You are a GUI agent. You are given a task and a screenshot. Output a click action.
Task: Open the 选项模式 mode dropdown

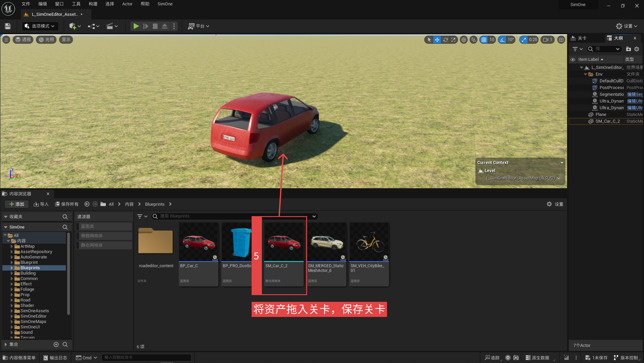40,26
